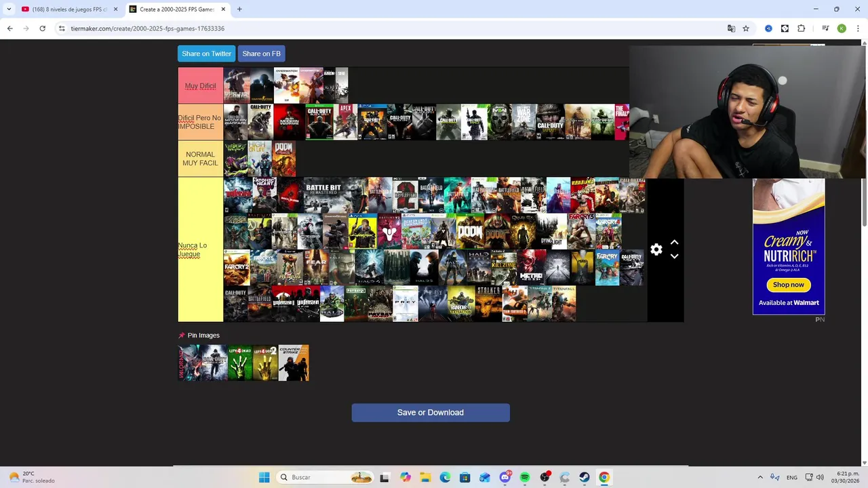
Task: Select Left 4 Dead green cover in pool
Action: click(x=239, y=363)
